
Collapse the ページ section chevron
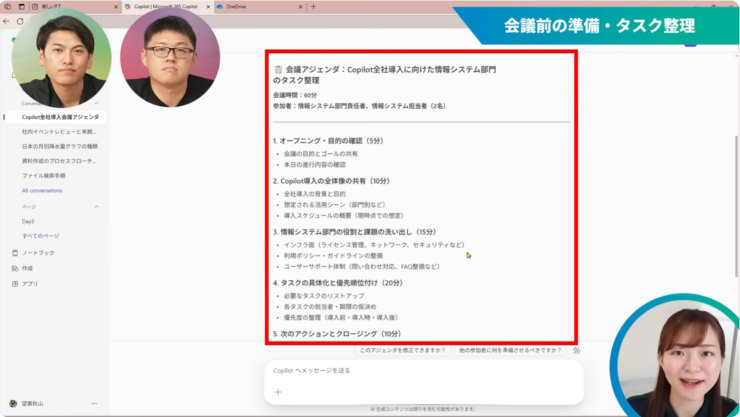pyautogui.click(x=96, y=207)
